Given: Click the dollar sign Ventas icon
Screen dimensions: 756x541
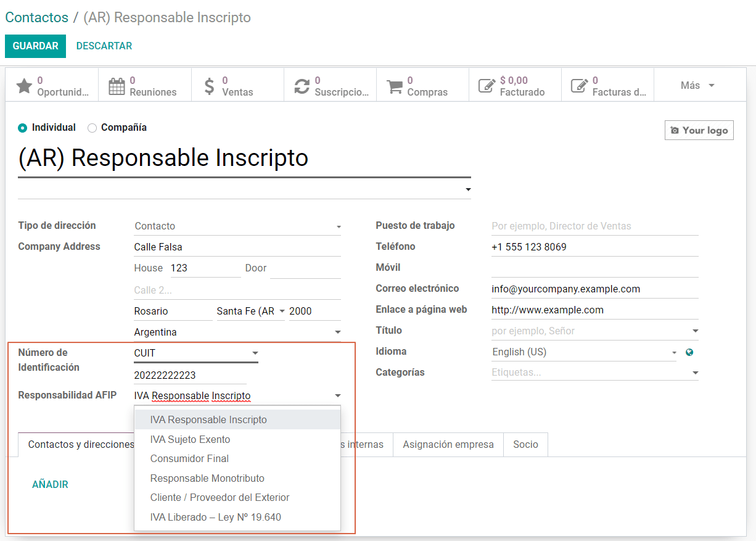Looking at the screenshot, I should pos(210,86).
